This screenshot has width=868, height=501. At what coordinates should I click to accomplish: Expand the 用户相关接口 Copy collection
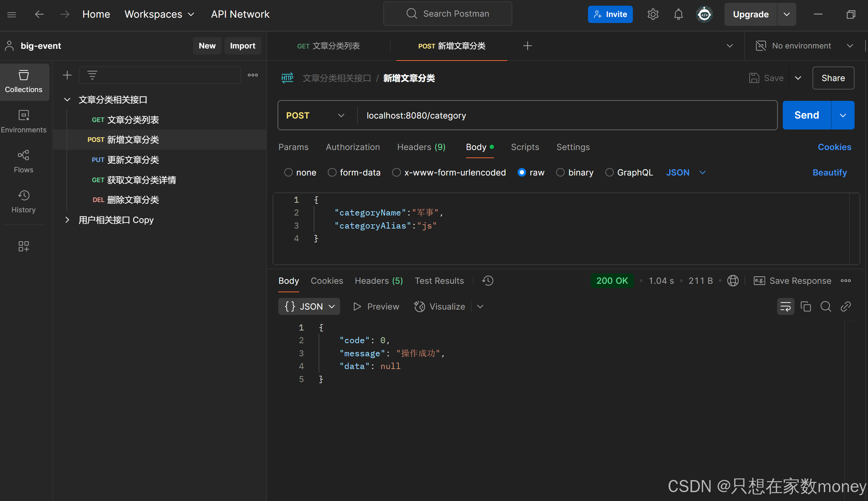point(67,220)
